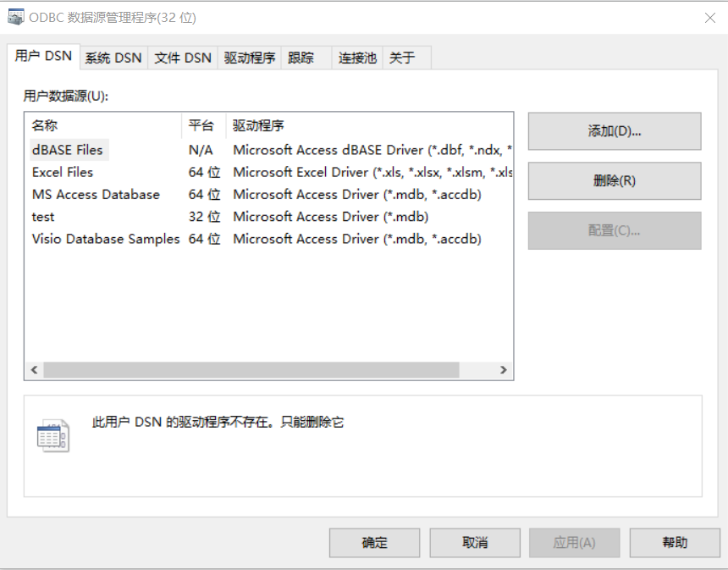
Task: Click 32 位 platform cell of test
Action: [x=204, y=217]
